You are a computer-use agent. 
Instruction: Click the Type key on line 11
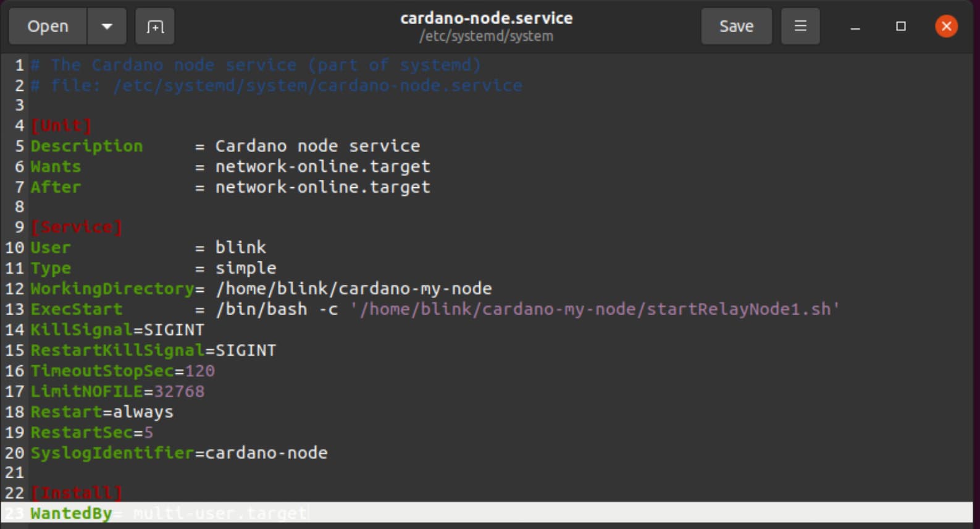click(51, 269)
